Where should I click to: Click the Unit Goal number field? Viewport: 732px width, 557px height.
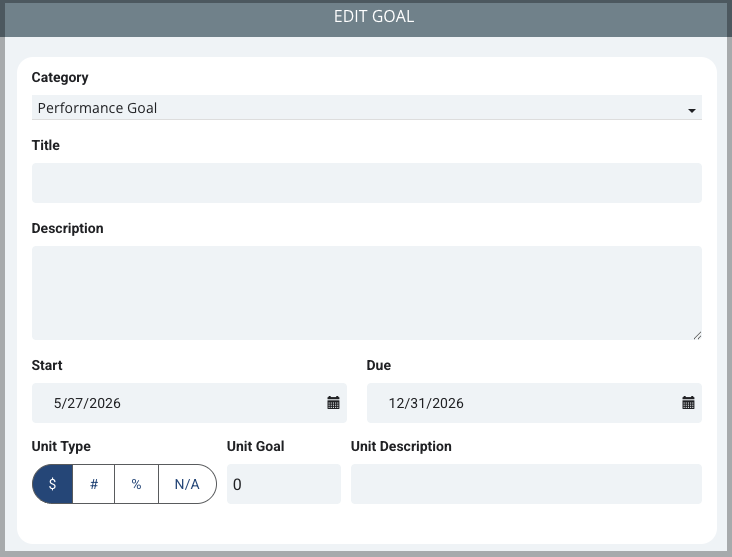click(x=284, y=484)
